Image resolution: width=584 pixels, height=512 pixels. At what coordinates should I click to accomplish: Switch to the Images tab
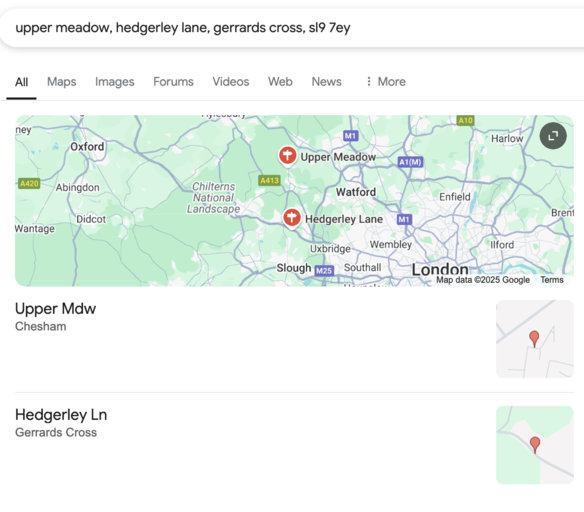tap(115, 82)
